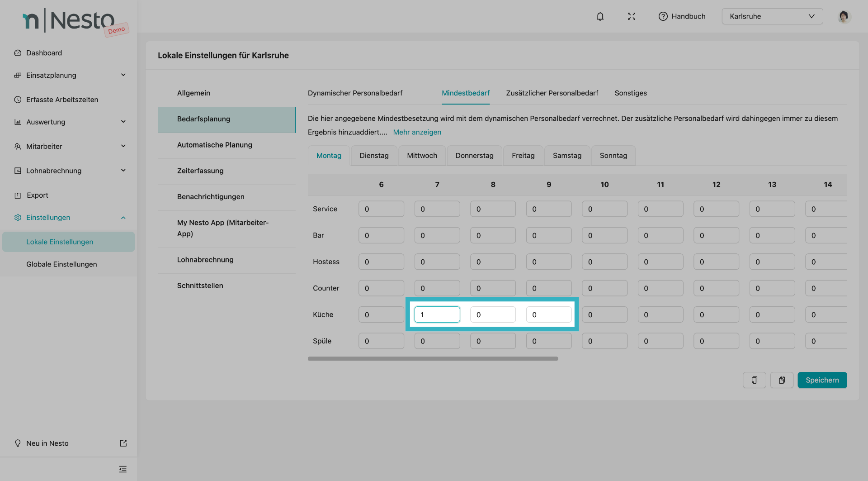Open the user profile avatar

[843, 16]
